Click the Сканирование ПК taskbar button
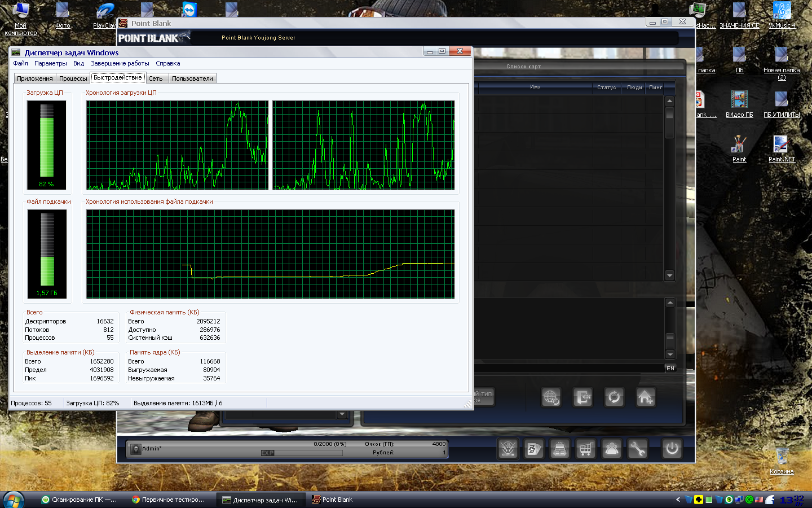This screenshot has width=812, height=508. [x=80, y=500]
